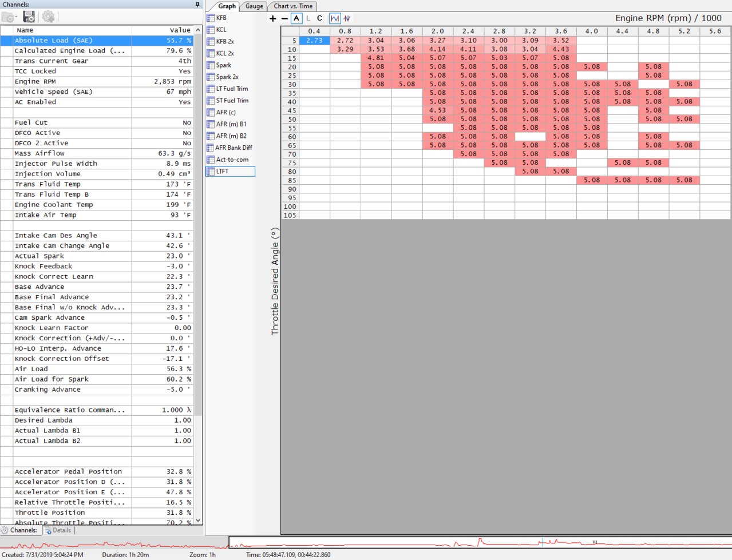Click the table icon beside Spark 2x

coord(211,77)
